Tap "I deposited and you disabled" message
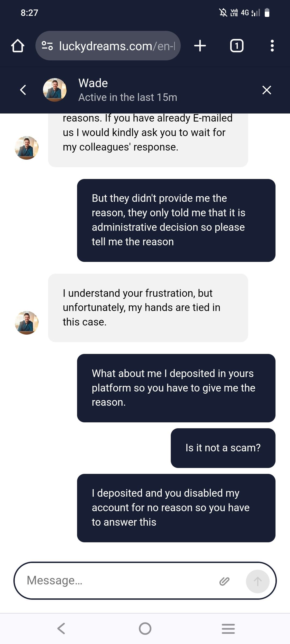This screenshot has width=290, height=644. coord(176,508)
